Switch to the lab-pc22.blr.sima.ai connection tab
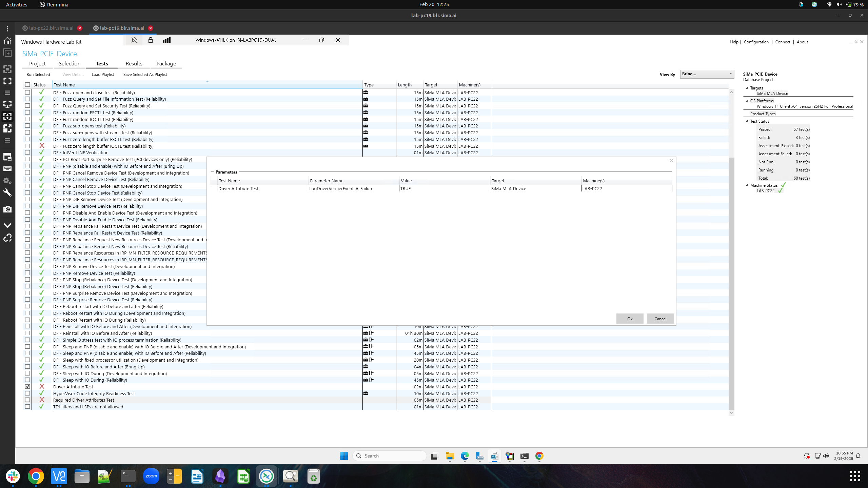 point(51,28)
